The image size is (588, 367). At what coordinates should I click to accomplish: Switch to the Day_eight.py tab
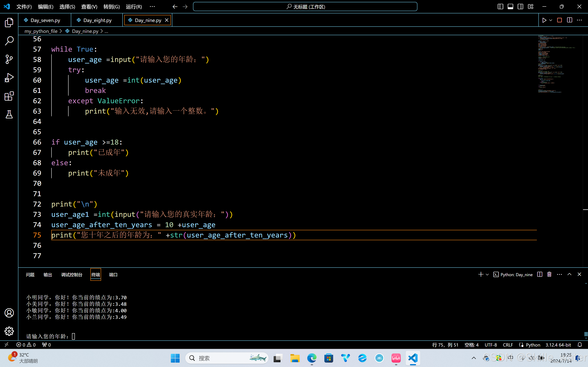pyautogui.click(x=97, y=20)
